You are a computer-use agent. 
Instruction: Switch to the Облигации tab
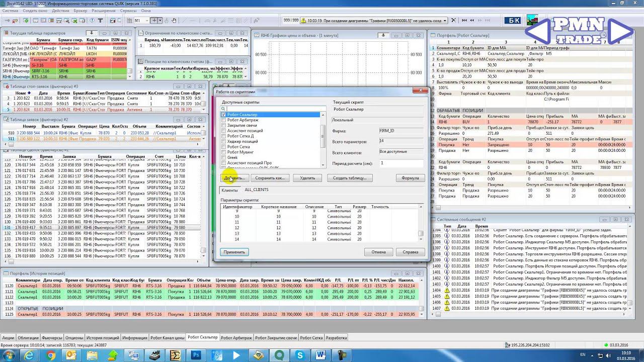click(x=28, y=338)
